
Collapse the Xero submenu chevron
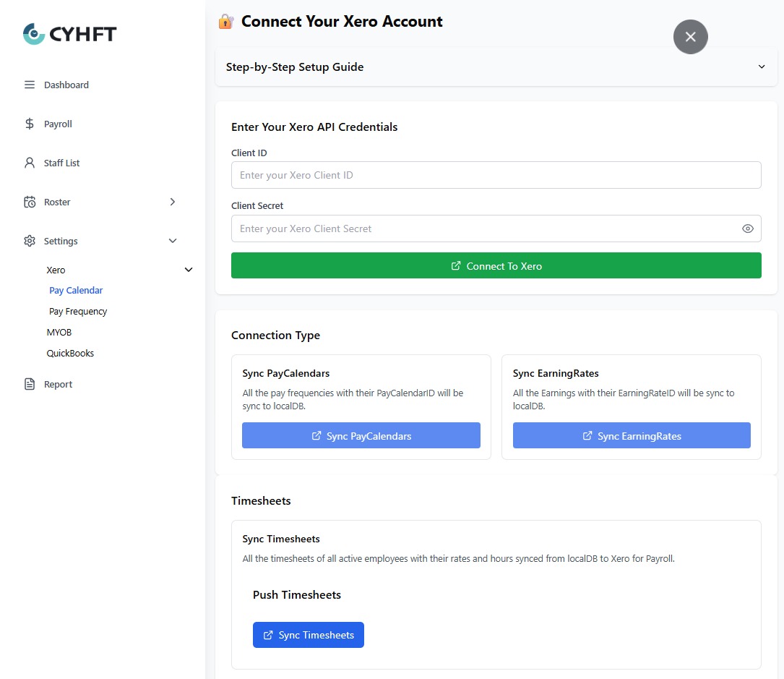tap(189, 270)
